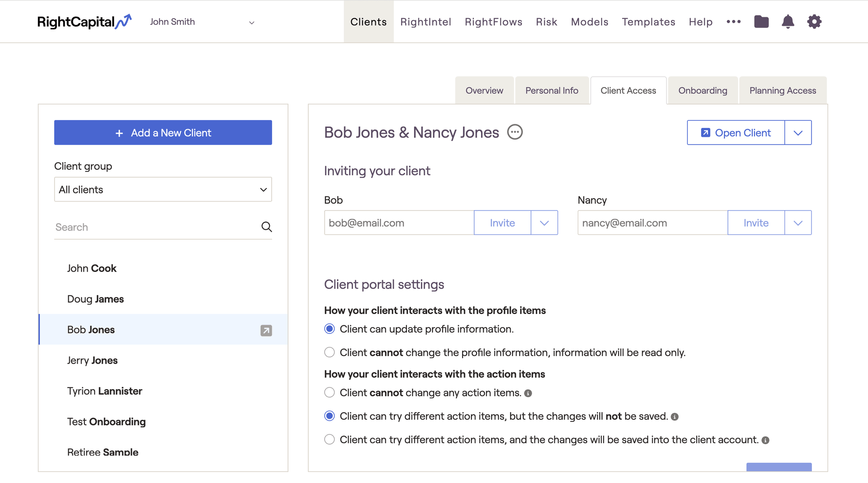The image size is (868, 483).
Task: Click Invite button for Nancy
Action: (756, 223)
